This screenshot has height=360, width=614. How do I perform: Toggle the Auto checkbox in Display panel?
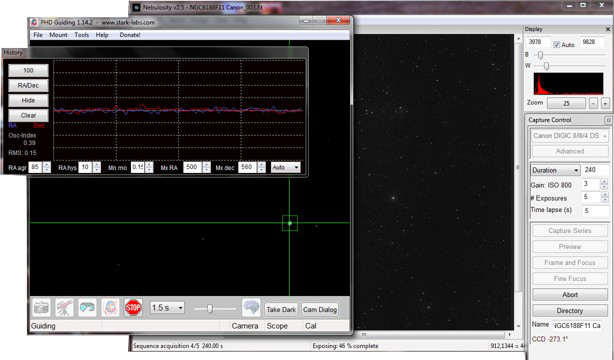coord(556,45)
